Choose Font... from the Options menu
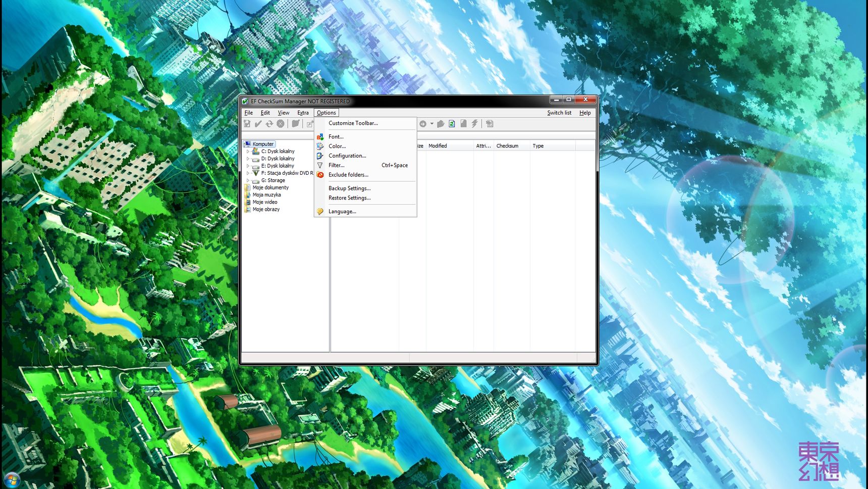This screenshot has width=868, height=489. [365, 137]
